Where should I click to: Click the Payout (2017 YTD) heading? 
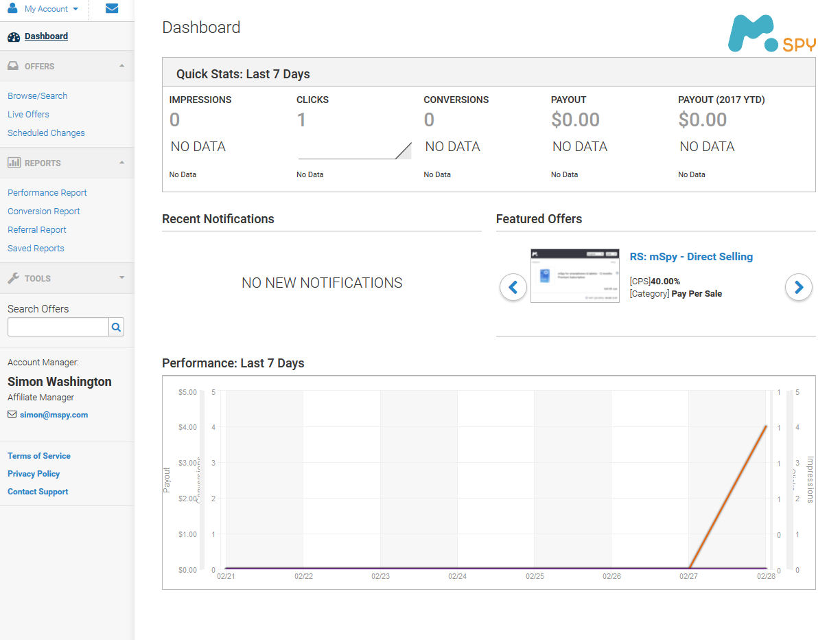click(x=721, y=100)
